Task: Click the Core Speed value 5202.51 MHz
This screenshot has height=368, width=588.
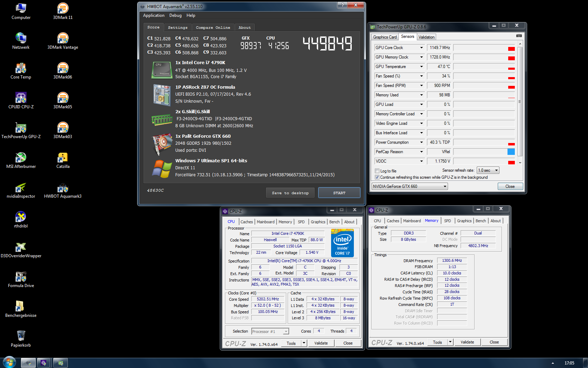Action: coord(268,299)
